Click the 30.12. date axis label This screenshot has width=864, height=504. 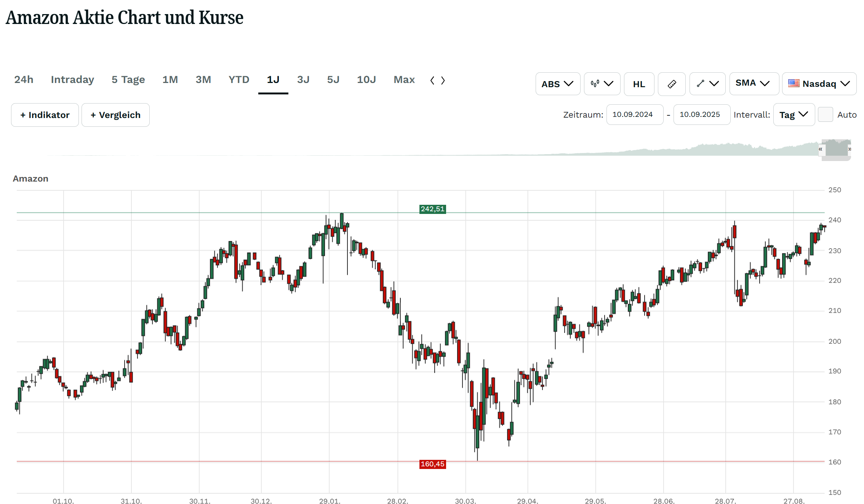click(x=261, y=501)
